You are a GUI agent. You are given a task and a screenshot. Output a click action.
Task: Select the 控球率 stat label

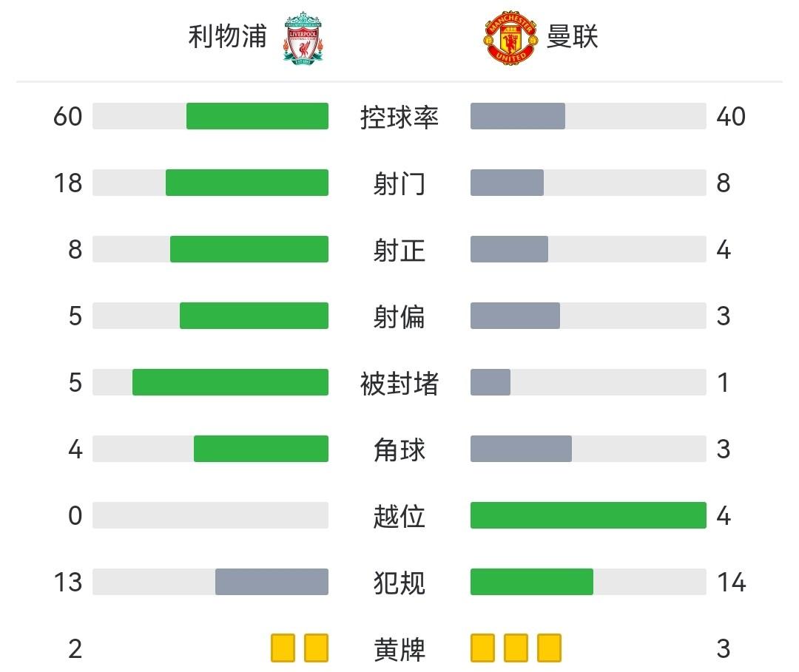tap(399, 117)
